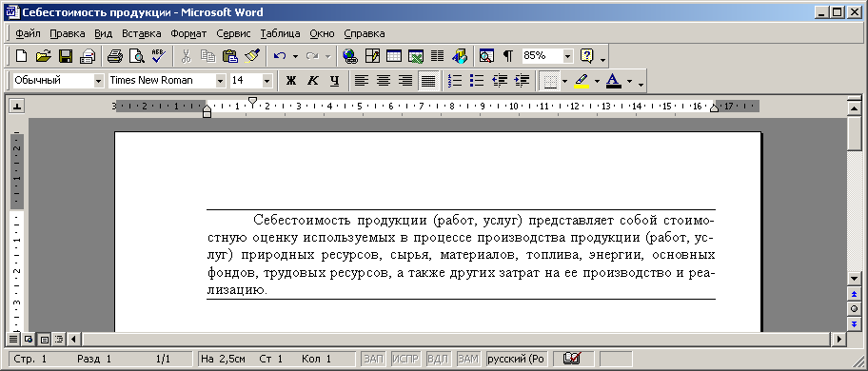
Task: Send document by e-mail icon
Action: (x=88, y=56)
